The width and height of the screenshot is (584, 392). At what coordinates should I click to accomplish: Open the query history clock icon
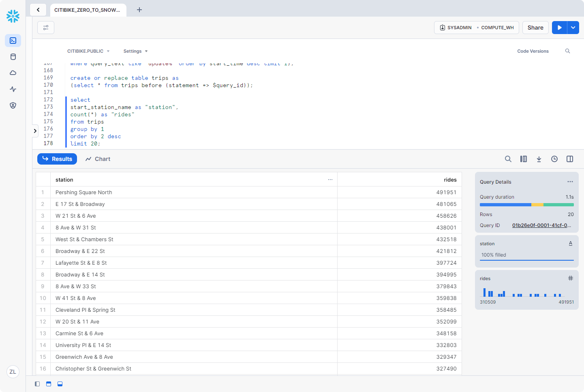pyautogui.click(x=554, y=159)
